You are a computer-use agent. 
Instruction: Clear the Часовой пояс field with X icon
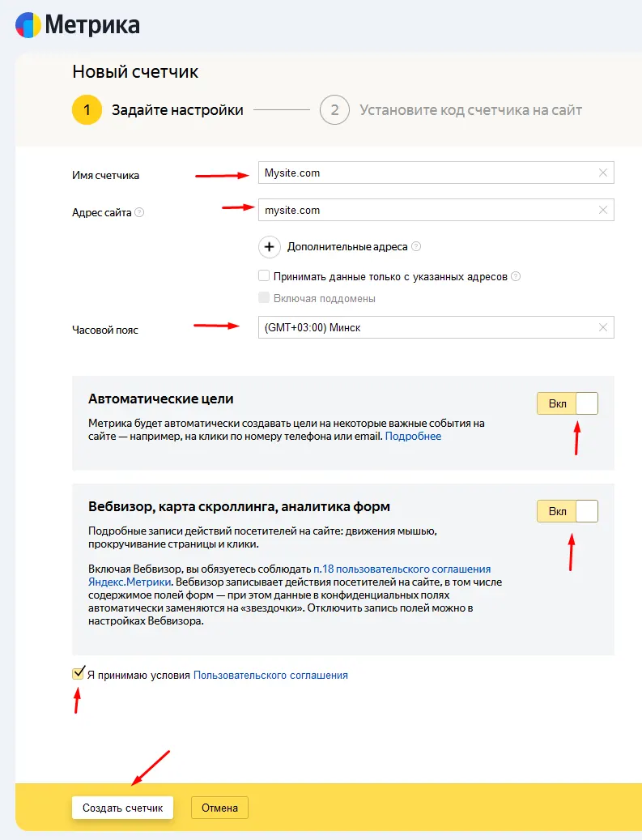603,327
